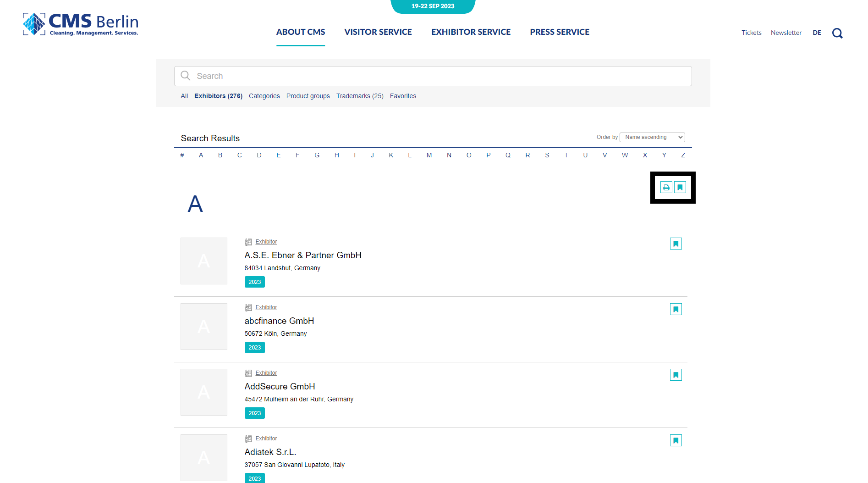
Task: Click 2023 badge under abcfinance GmbH
Action: (255, 348)
